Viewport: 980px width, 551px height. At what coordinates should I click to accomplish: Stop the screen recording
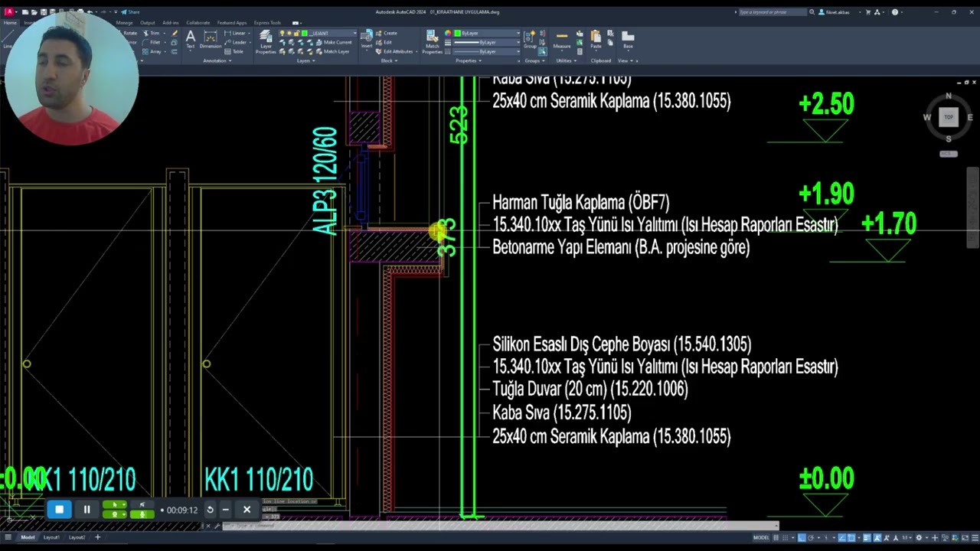coord(59,509)
